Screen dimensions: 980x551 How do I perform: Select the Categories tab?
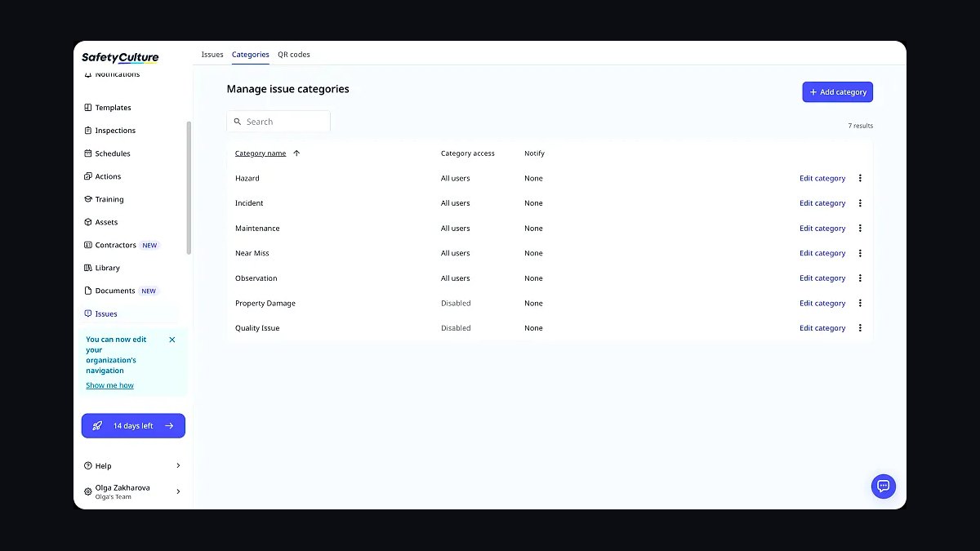click(251, 55)
